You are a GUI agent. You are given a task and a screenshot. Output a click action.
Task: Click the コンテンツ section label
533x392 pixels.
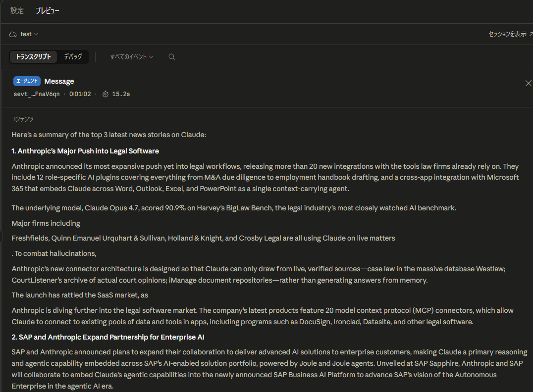pos(22,119)
